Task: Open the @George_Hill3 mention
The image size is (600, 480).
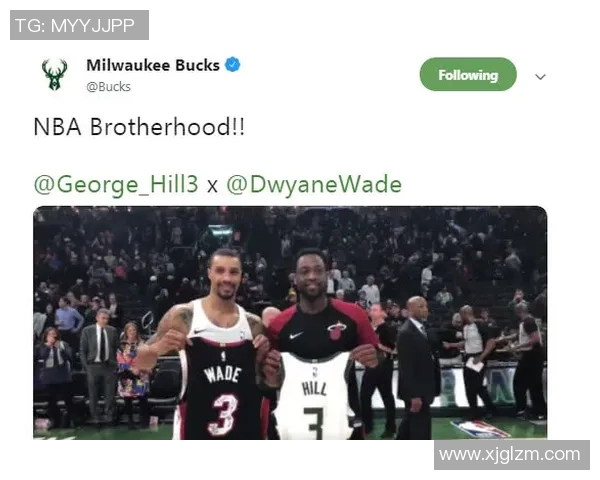Action: point(116,184)
